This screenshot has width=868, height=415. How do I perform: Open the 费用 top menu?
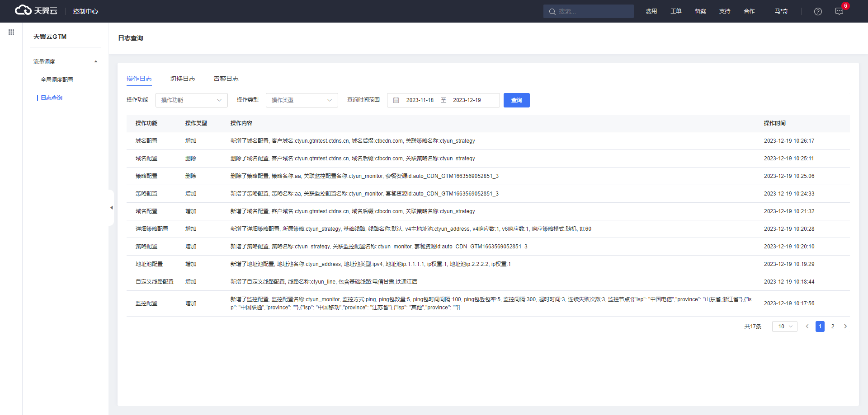[651, 11]
